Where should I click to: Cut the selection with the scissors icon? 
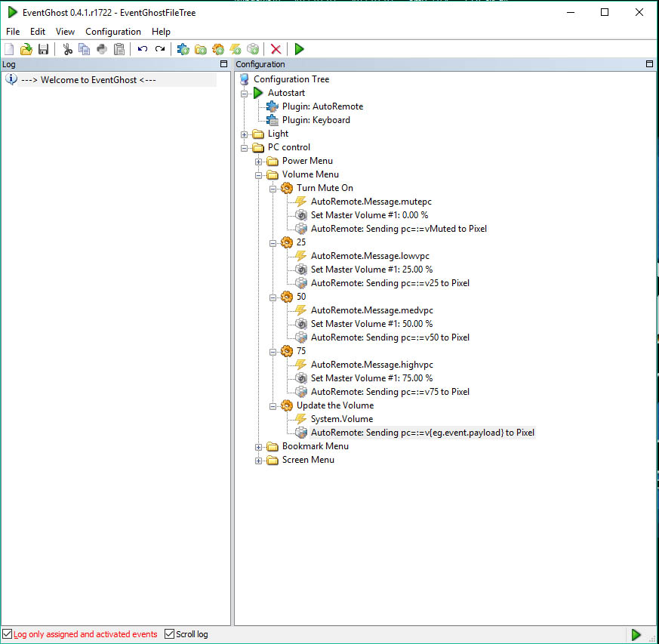coord(67,49)
